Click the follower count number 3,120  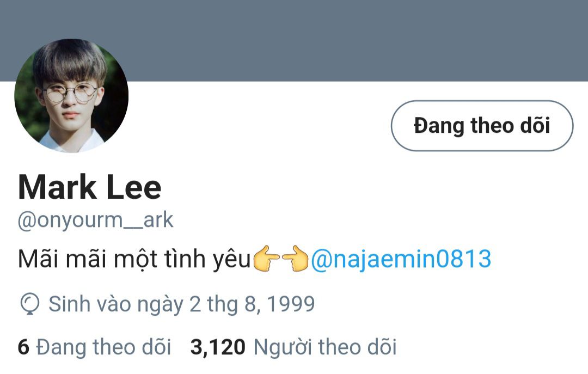pos(218,347)
